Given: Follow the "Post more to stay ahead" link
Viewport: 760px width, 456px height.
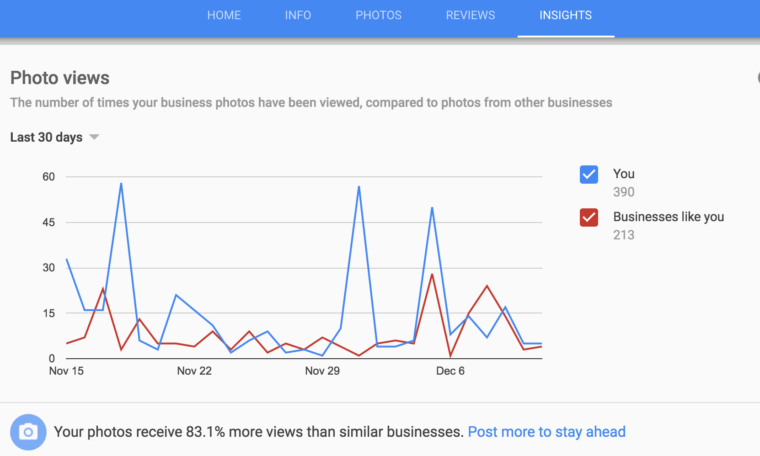Looking at the screenshot, I should coord(546,432).
